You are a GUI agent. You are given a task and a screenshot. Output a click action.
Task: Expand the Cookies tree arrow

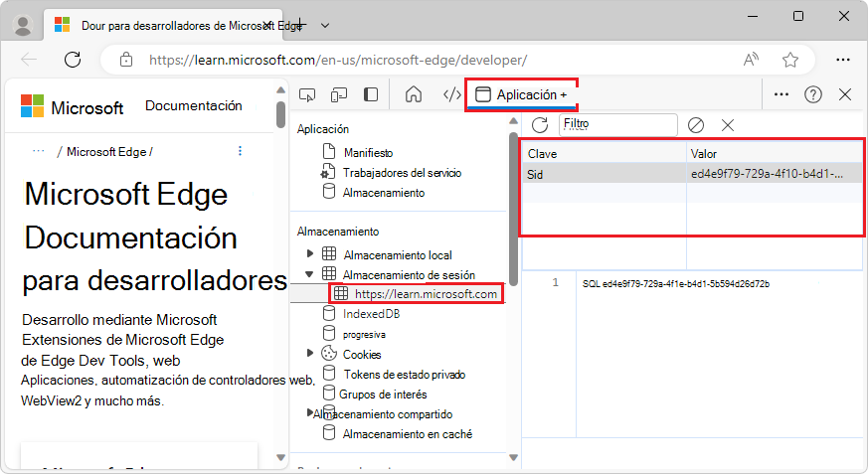coord(310,353)
